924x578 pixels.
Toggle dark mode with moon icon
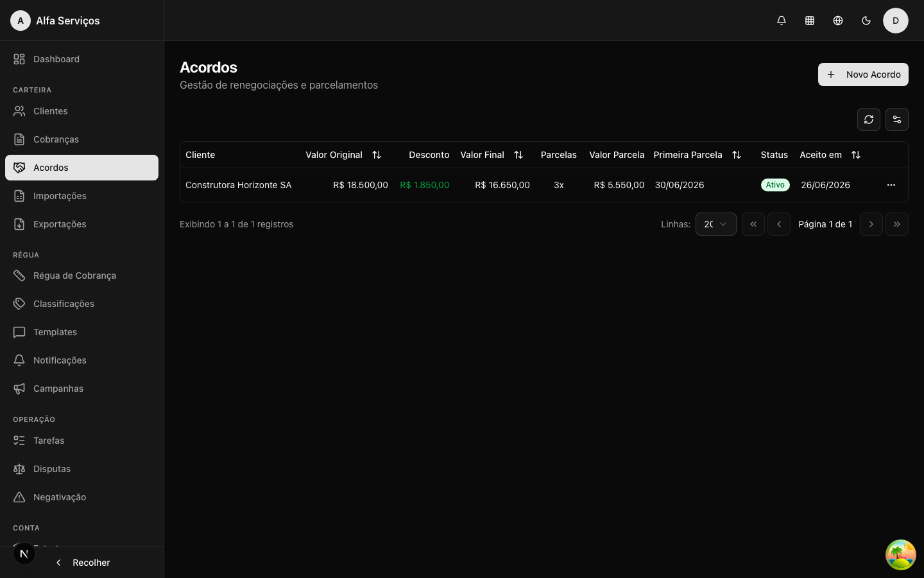[866, 21]
